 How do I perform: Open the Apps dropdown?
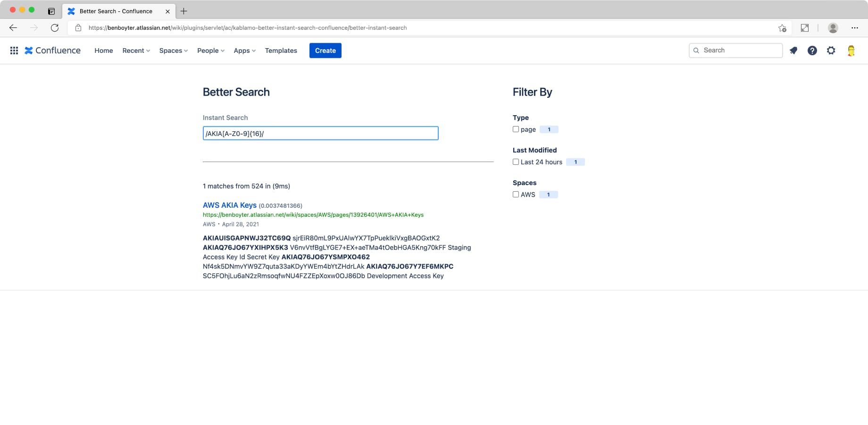(x=244, y=51)
